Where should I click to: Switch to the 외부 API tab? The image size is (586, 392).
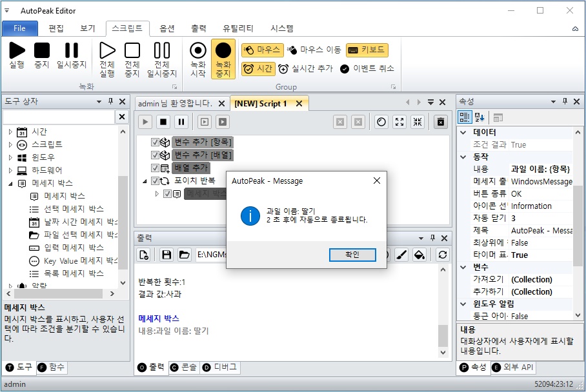pos(513,367)
